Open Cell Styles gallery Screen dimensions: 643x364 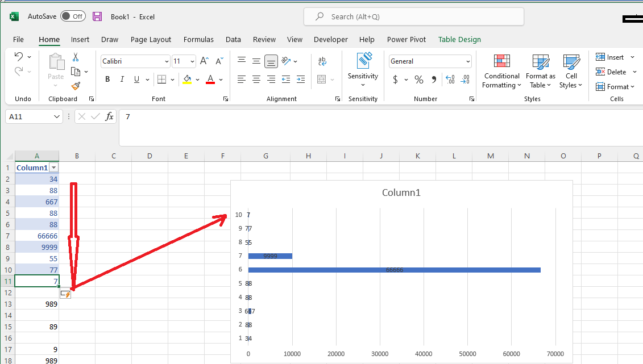571,71
